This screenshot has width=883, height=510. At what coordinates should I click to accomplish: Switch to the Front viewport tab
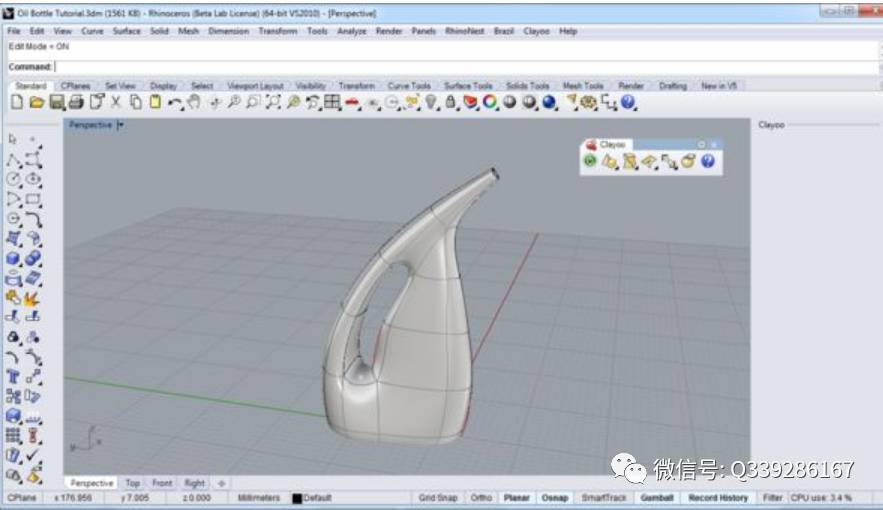pos(162,483)
